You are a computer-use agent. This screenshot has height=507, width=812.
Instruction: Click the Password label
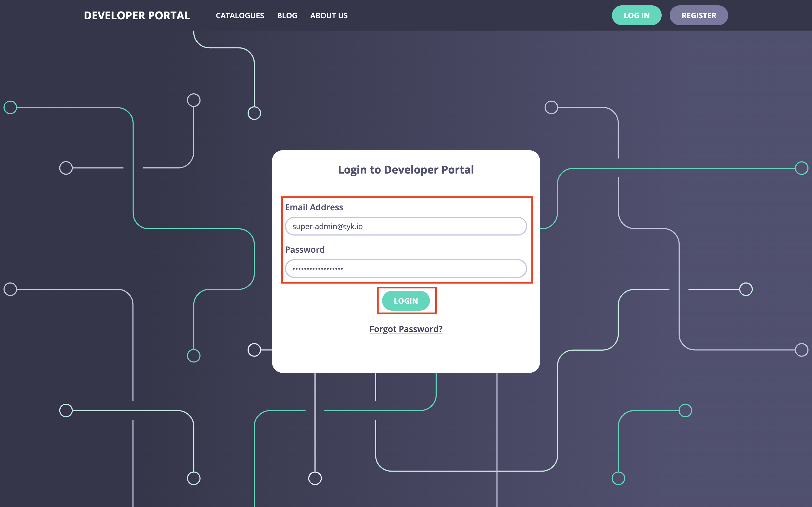(305, 249)
